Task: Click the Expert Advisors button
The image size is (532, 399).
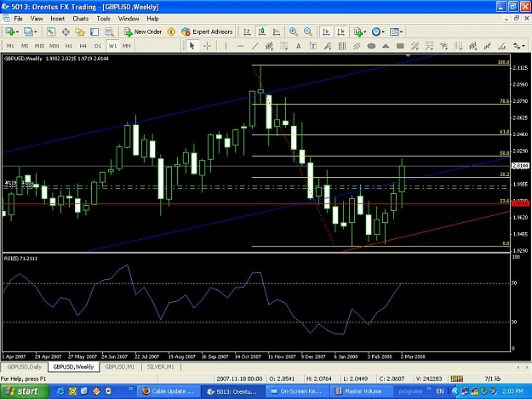Action: 207,31
